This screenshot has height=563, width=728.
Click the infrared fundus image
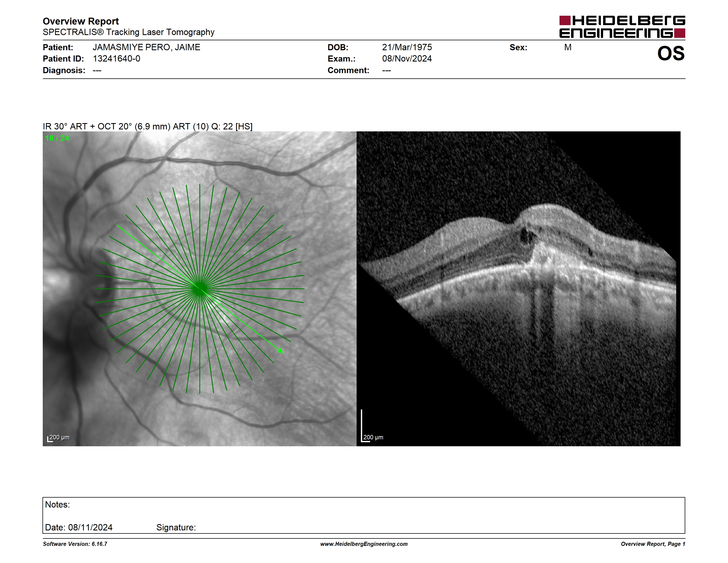199,288
